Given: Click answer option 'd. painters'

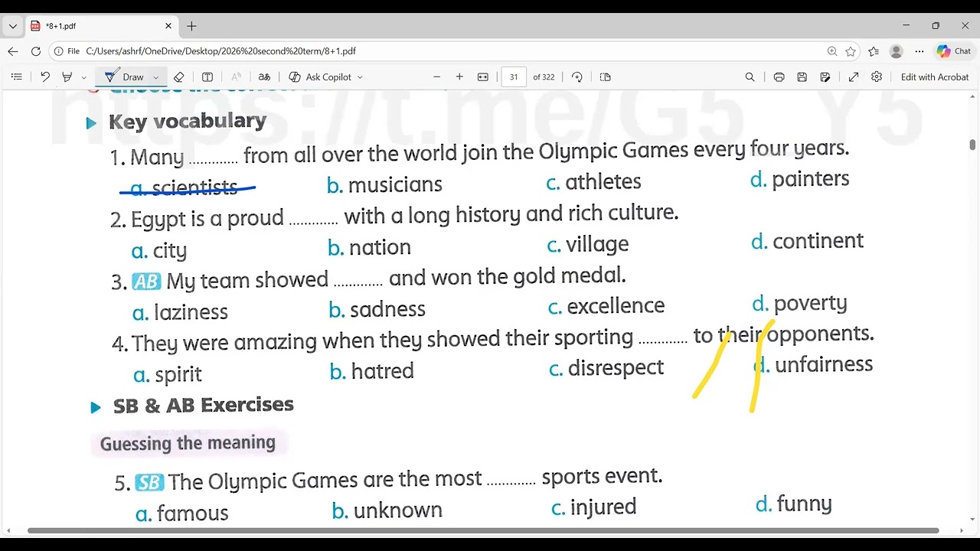Looking at the screenshot, I should coord(800,179).
